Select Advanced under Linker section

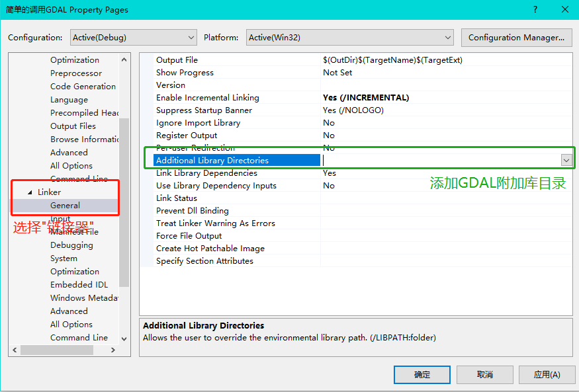(x=69, y=311)
